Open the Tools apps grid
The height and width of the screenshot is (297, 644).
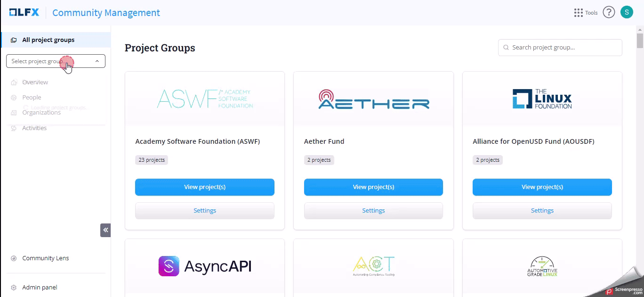(x=579, y=13)
